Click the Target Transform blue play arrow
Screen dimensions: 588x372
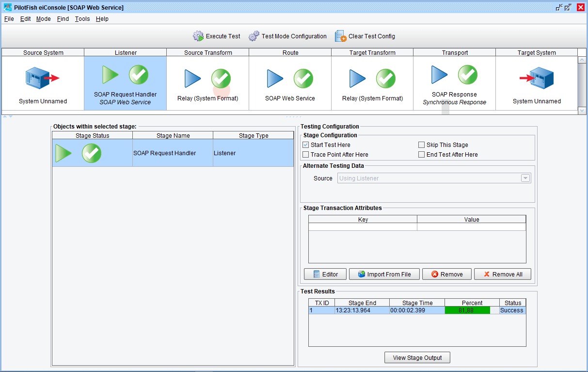click(357, 79)
